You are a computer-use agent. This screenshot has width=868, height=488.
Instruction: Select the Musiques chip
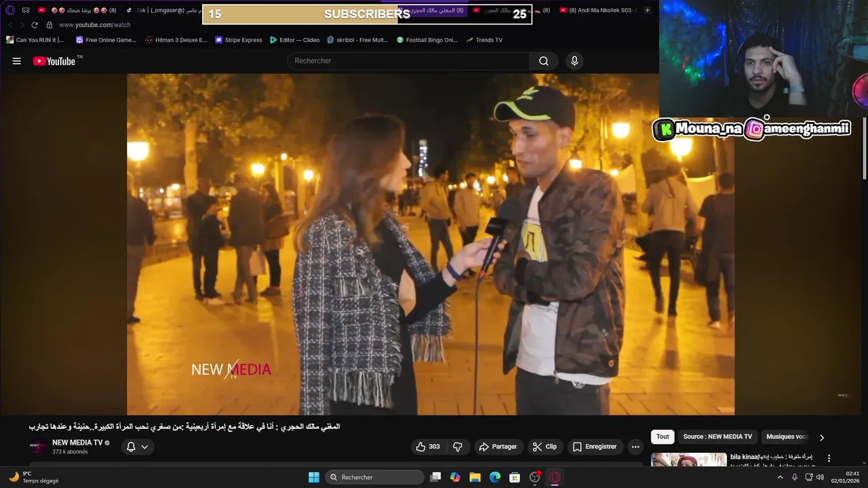tap(787, 436)
